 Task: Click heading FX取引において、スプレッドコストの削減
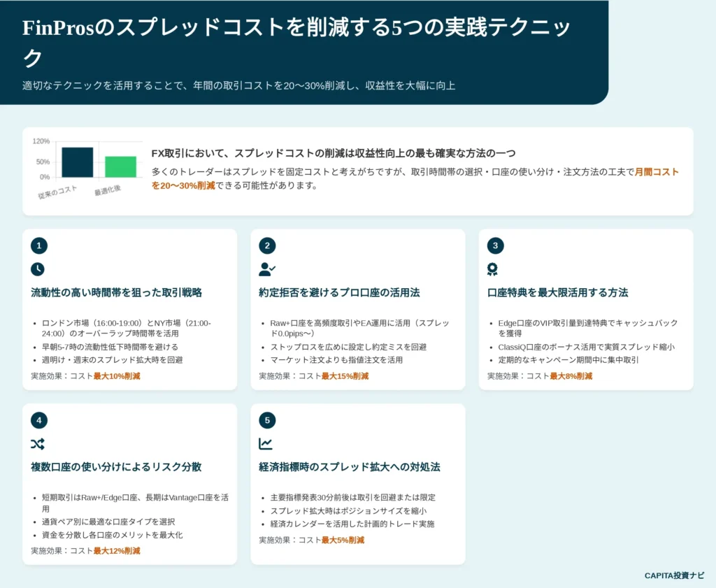[334, 153]
